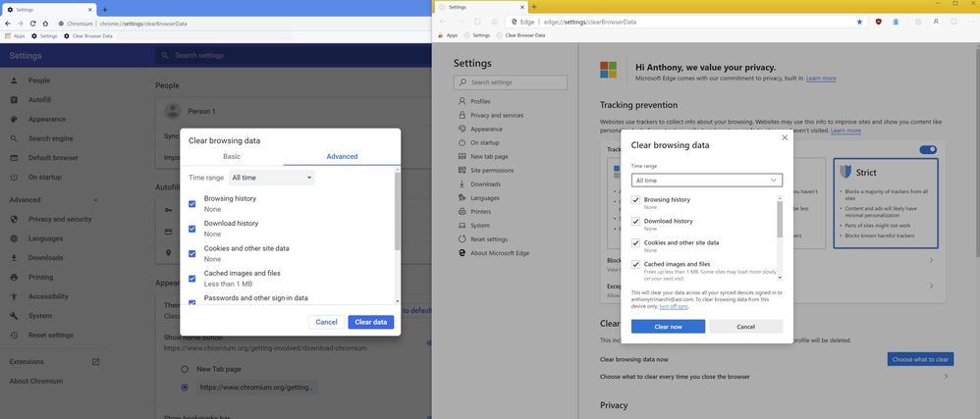The width and height of the screenshot is (980, 419).
Task: Click Clear data button in Chromium dialog
Action: tap(371, 322)
